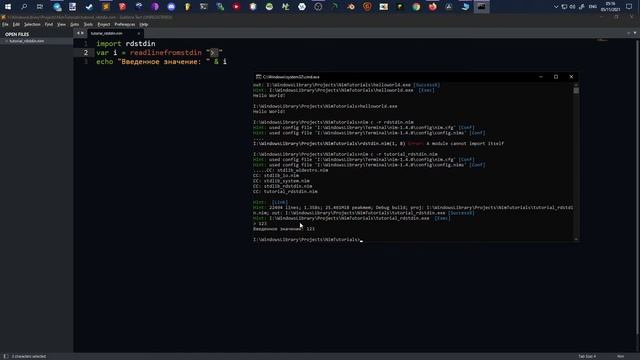Viewport: 640px width, 360px height.
Task: Open the Preferences menu
Action: (x=125, y=24)
